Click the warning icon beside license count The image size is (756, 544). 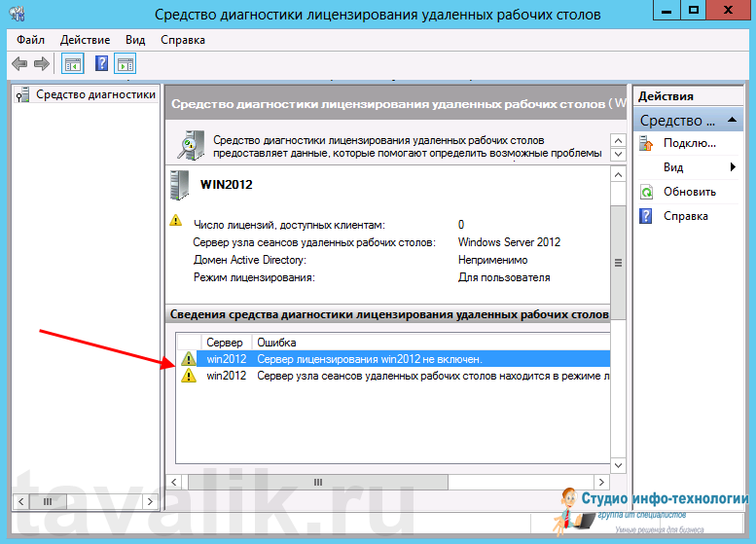(175, 221)
